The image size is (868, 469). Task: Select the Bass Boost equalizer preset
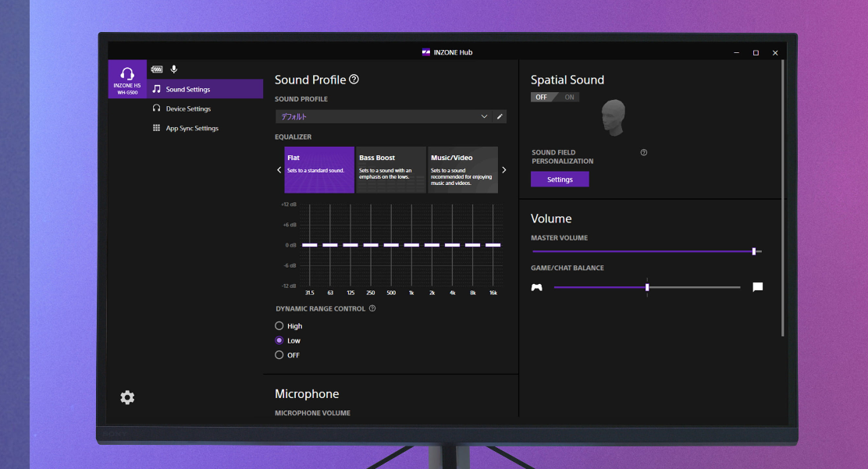(391, 169)
